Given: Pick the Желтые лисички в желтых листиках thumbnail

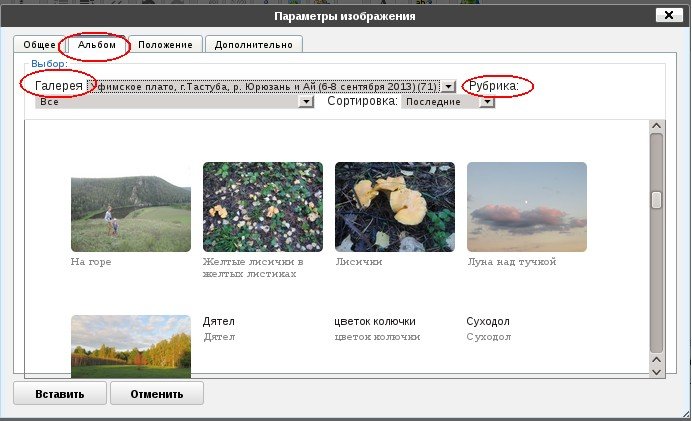Looking at the screenshot, I should click(x=262, y=206).
